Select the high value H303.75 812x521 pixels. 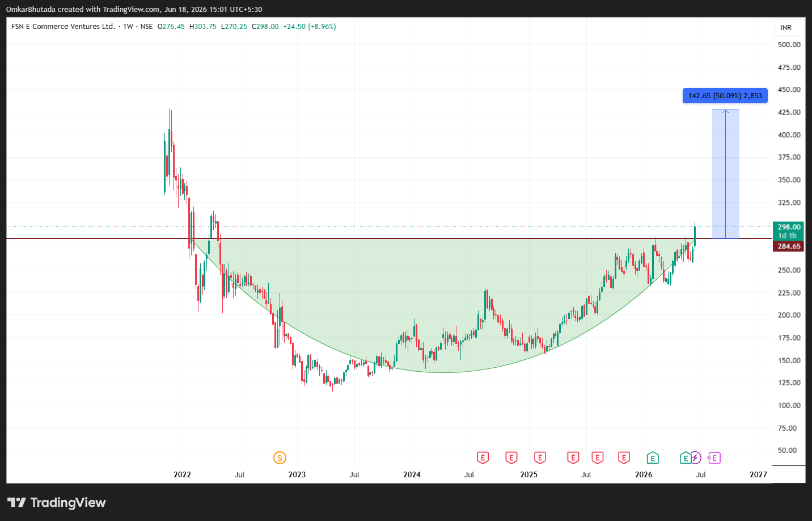(x=203, y=27)
